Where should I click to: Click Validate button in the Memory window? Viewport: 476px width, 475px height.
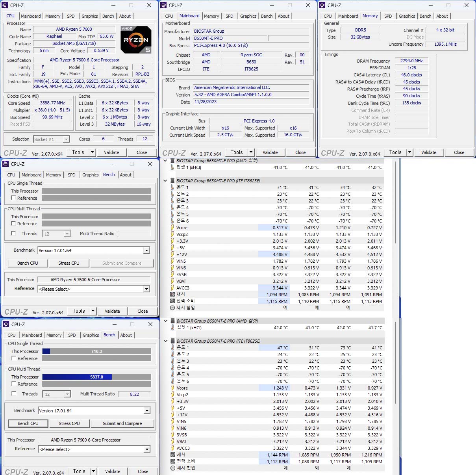pyautogui.click(x=429, y=152)
